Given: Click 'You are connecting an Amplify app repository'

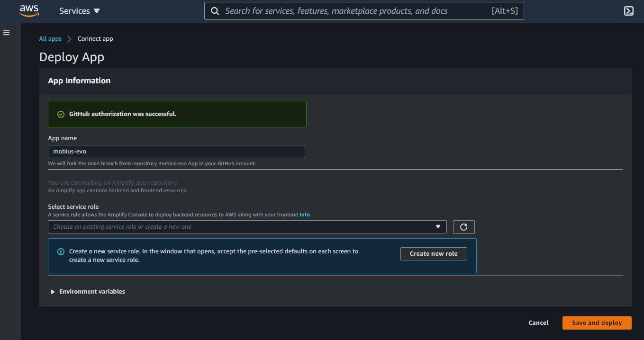Looking at the screenshot, I should [112, 182].
